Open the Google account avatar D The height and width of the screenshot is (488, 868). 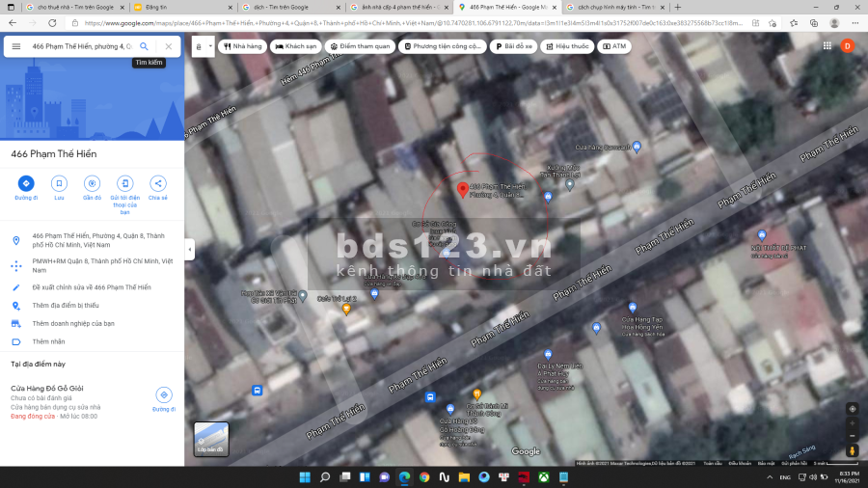click(x=848, y=46)
